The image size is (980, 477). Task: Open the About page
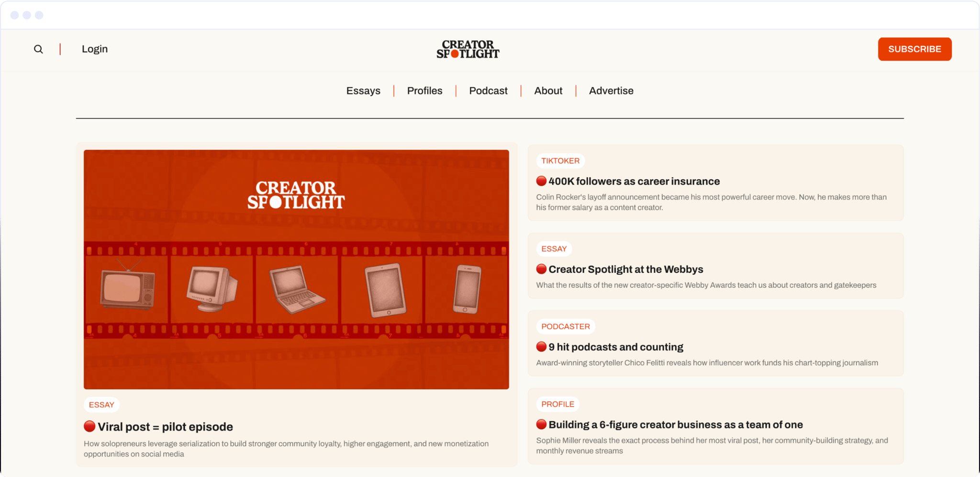click(x=548, y=91)
